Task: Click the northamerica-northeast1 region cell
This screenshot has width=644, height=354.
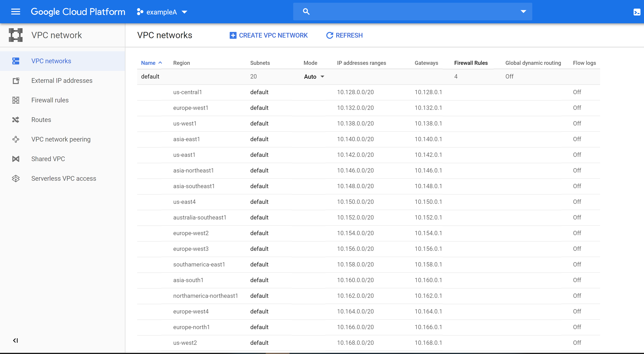Action: tap(206, 296)
